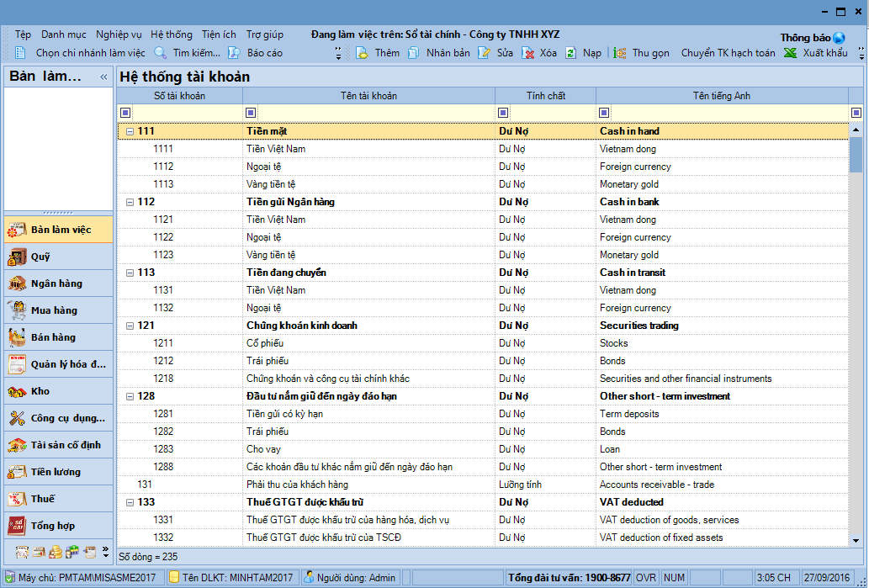Open the Tiện ích menu

[x=219, y=34]
